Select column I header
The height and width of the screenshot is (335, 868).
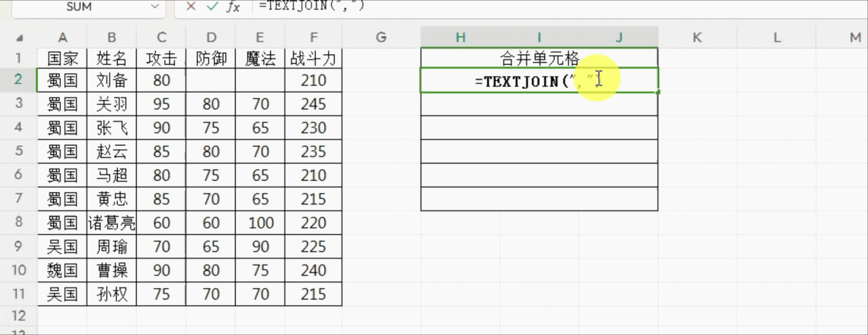point(540,37)
